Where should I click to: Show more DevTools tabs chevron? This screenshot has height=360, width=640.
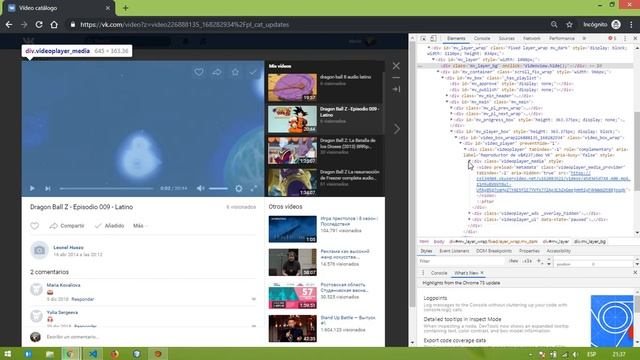[584, 38]
